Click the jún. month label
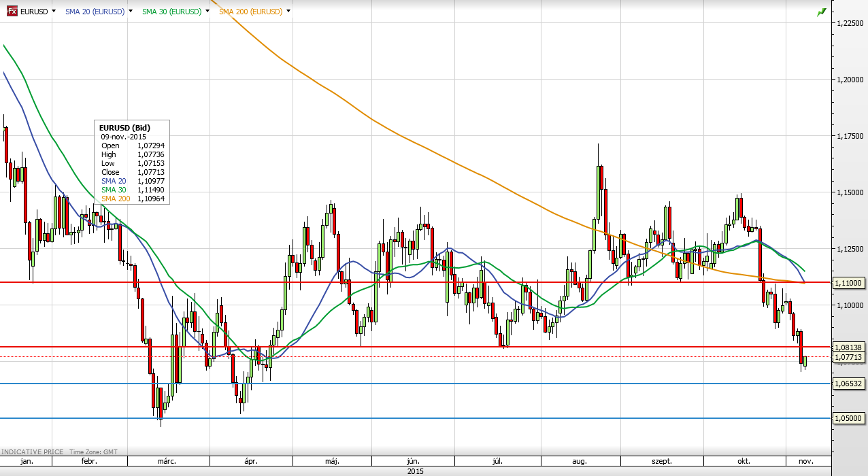This screenshot has height=476, width=868. (x=414, y=461)
